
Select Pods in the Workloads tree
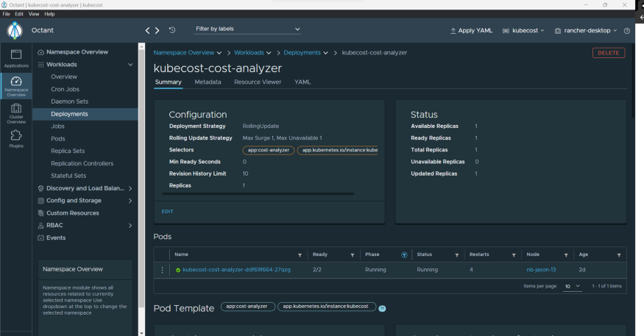(x=58, y=138)
